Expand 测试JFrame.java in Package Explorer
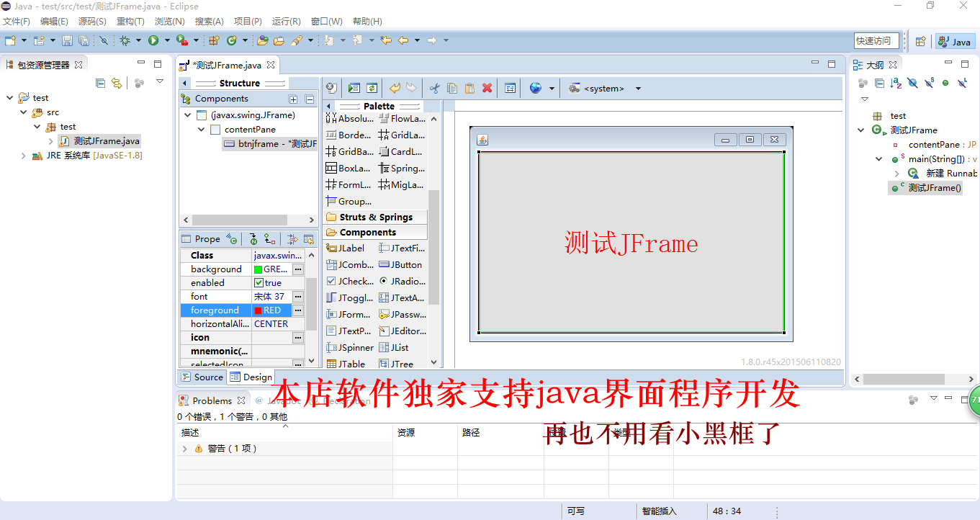 51,141
